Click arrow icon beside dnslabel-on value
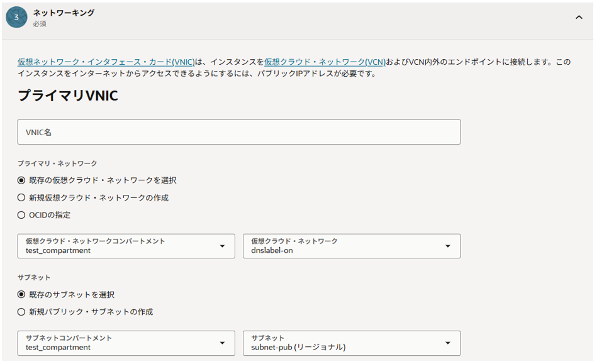The image size is (597, 364). [447, 246]
